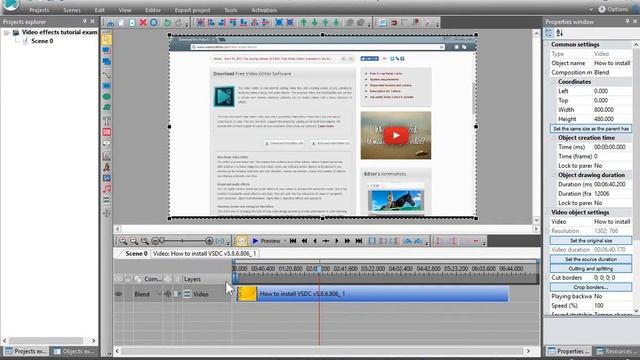Click the Options gear icon
Screen dimensions: 640x360
tap(602, 9)
